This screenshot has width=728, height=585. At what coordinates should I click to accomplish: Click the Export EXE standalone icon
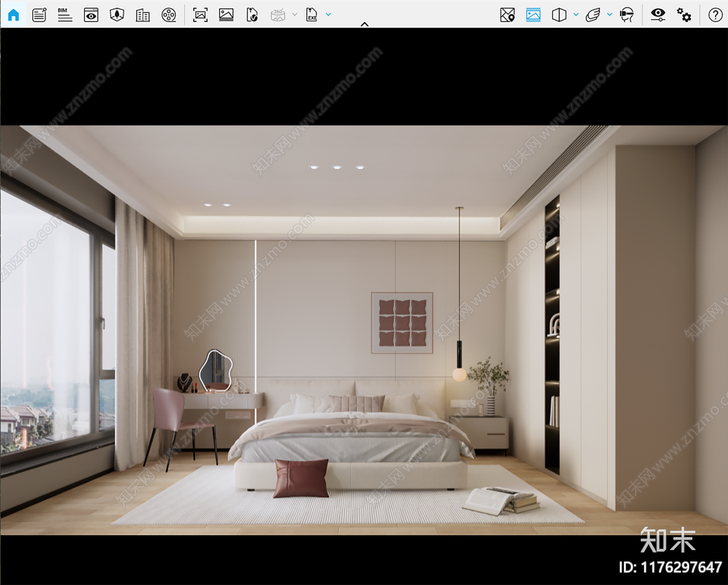tap(312, 15)
